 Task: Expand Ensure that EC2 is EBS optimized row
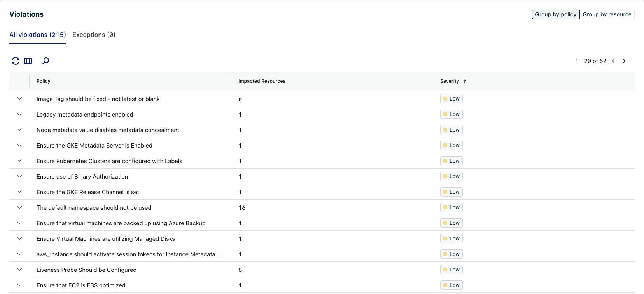coord(19,285)
